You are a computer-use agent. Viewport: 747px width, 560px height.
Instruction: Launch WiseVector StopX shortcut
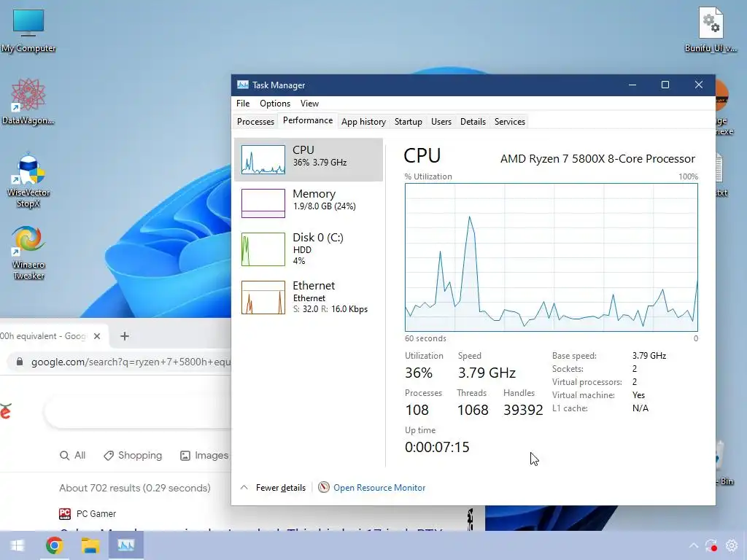click(28, 180)
